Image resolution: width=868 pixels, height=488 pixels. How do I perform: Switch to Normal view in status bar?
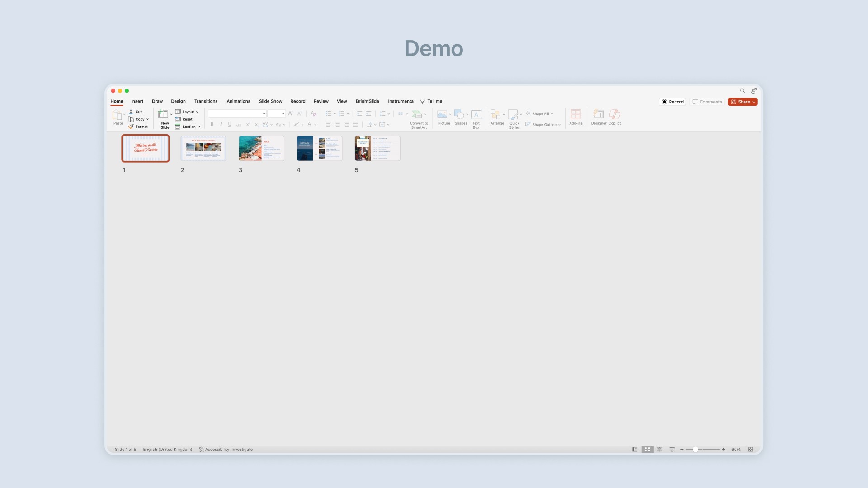click(635, 449)
